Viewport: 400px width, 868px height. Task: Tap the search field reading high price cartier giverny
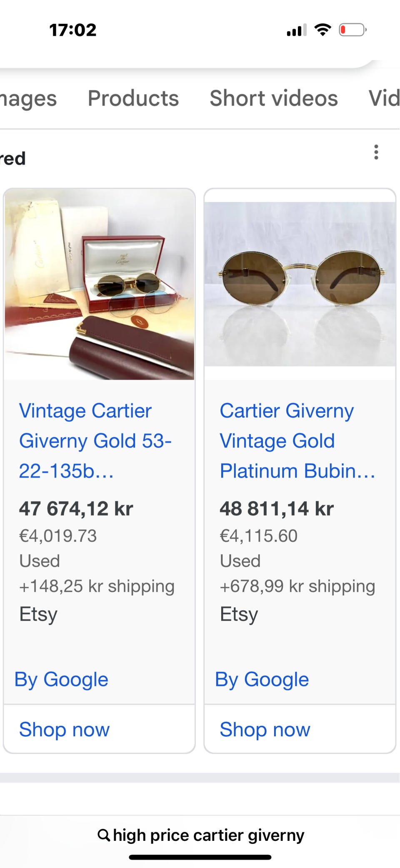point(200,835)
